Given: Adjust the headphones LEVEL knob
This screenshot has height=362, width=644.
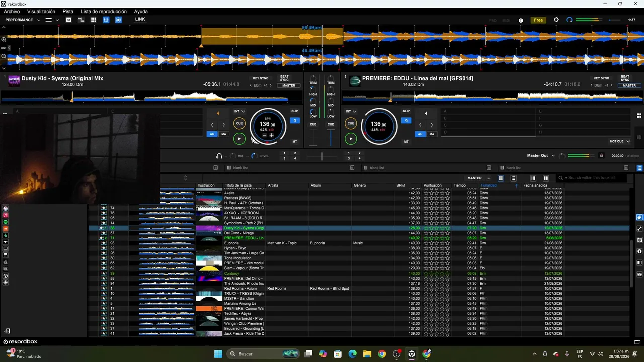Looking at the screenshot, I should [x=254, y=156].
